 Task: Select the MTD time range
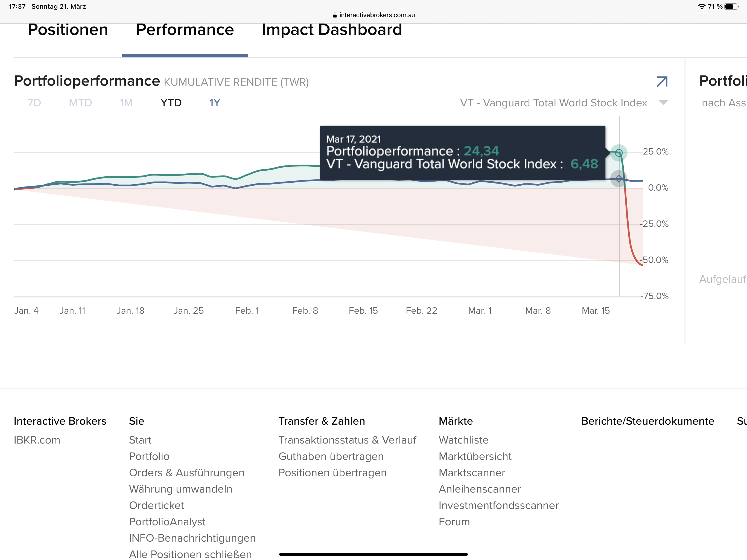tap(80, 103)
